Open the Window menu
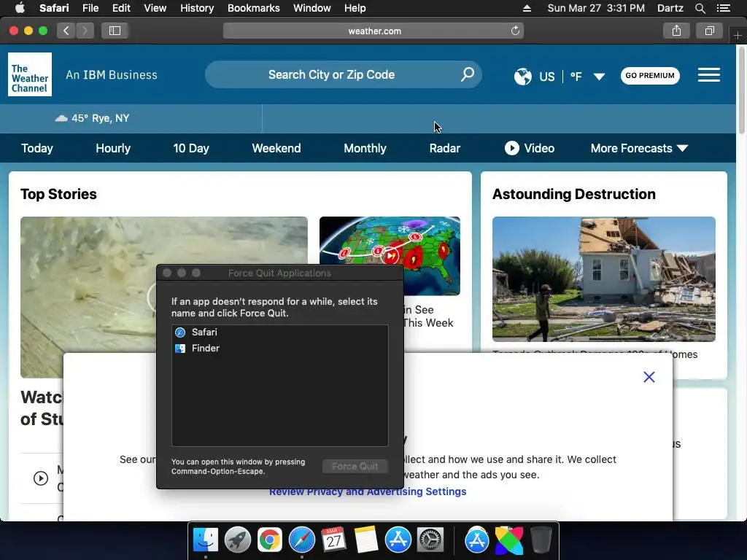This screenshot has width=747, height=560. (x=312, y=8)
